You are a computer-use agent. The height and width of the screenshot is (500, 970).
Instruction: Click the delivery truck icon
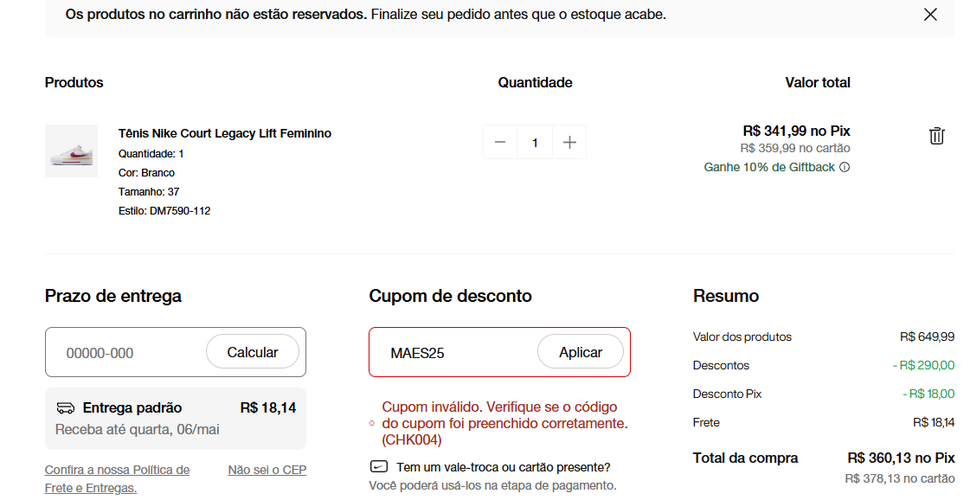tap(65, 408)
